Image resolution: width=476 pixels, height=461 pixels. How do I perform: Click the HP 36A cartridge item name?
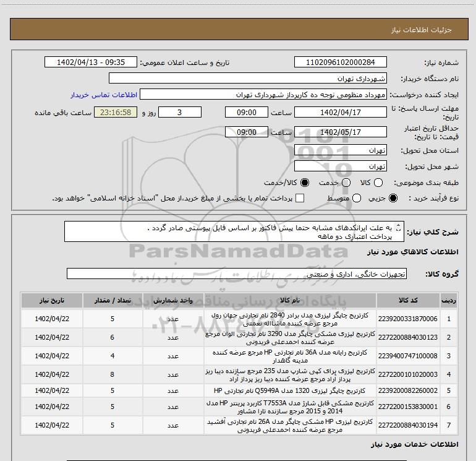point(290,356)
